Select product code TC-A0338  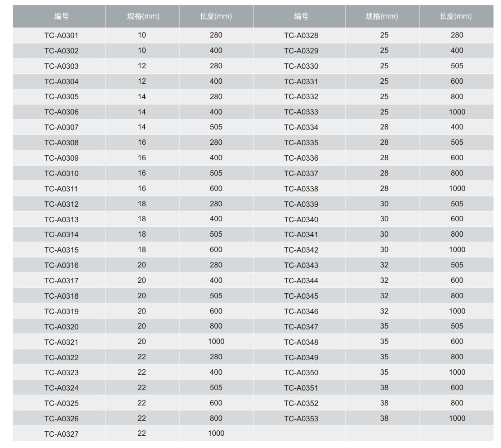(x=301, y=189)
